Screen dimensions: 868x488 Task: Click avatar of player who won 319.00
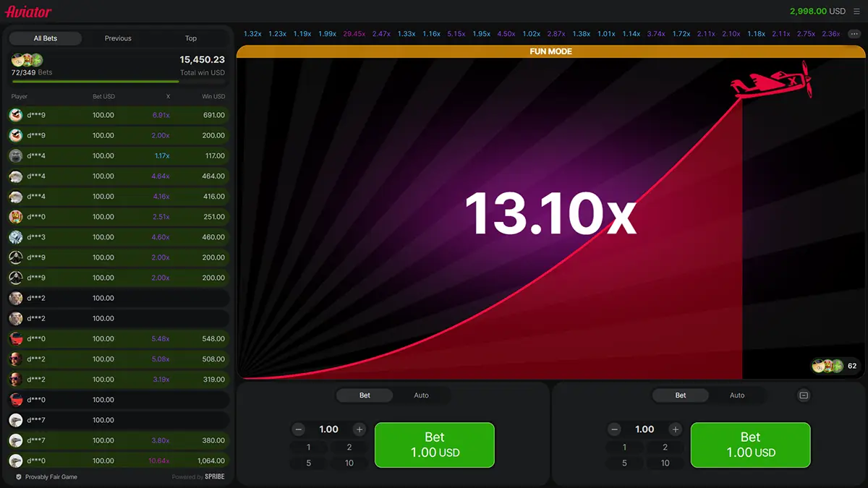click(16, 379)
